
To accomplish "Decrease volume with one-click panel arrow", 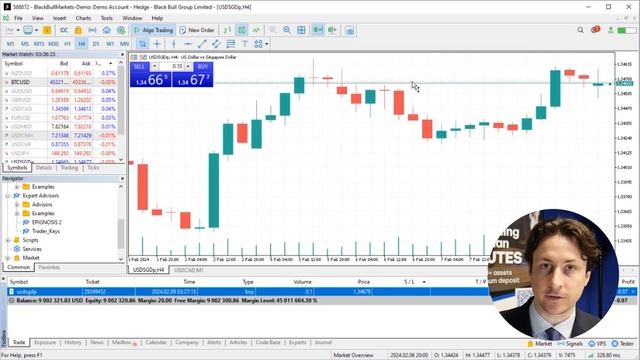I will [x=154, y=66].
